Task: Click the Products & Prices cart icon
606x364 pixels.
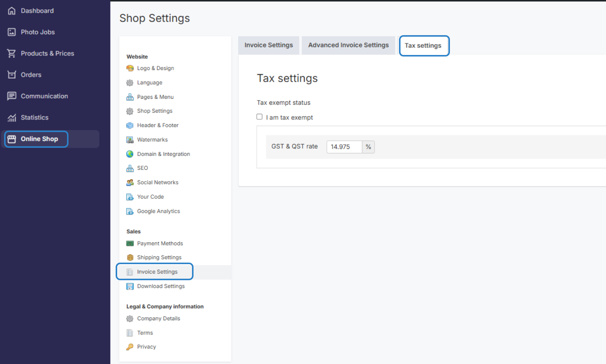Action: coord(12,53)
